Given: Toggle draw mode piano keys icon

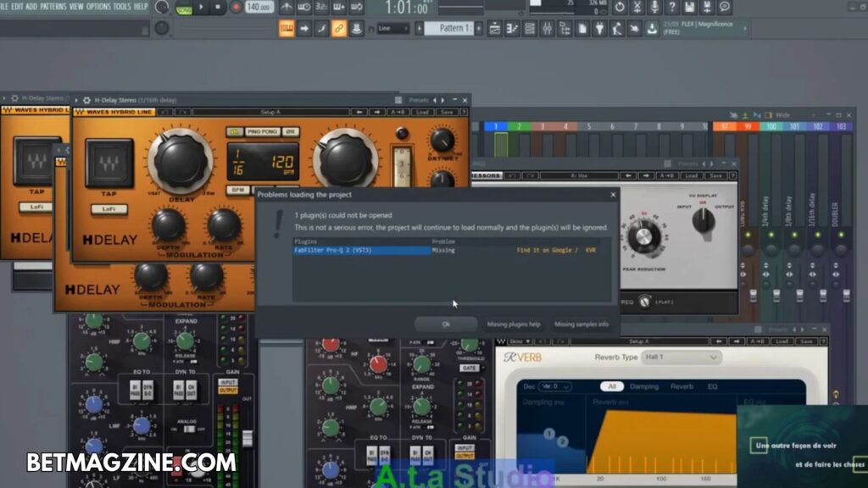Looking at the screenshot, I should 287,28.
